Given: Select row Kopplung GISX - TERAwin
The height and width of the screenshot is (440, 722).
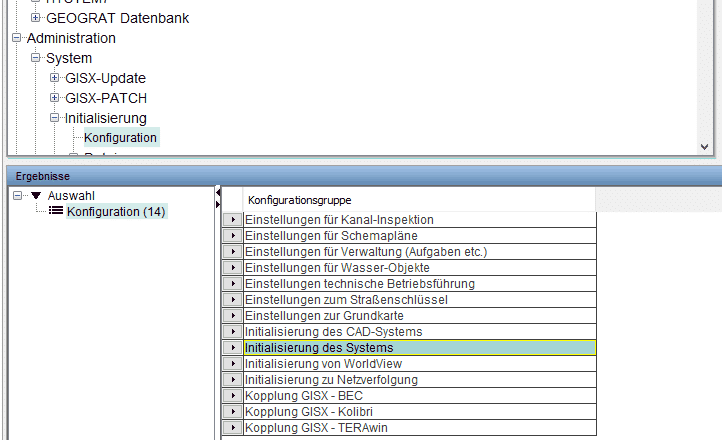Looking at the screenshot, I should pyautogui.click(x=419, y=428).
